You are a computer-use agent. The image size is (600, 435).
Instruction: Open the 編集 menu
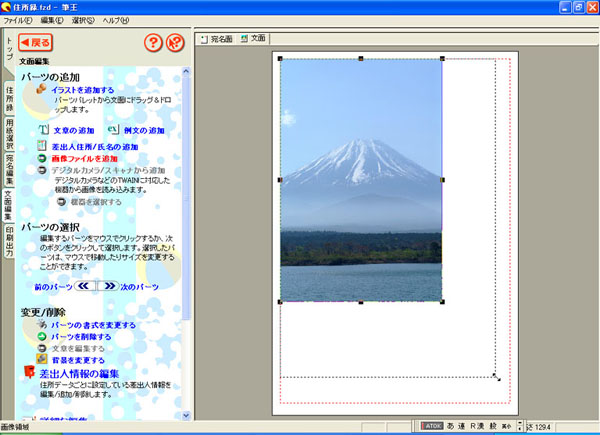pos(52,20)
